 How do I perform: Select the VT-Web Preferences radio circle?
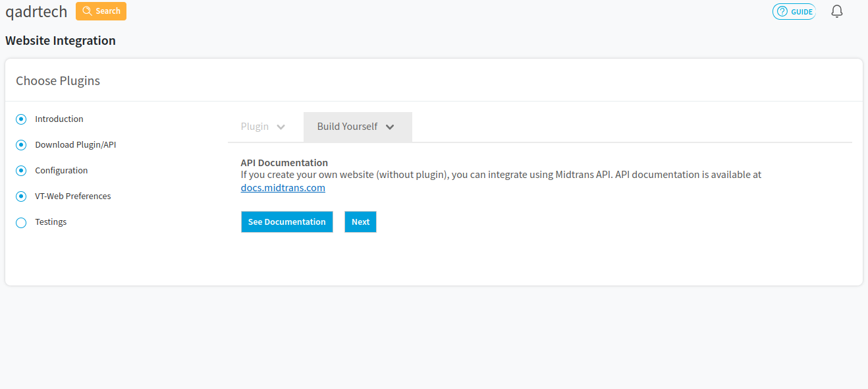(21, 196)
